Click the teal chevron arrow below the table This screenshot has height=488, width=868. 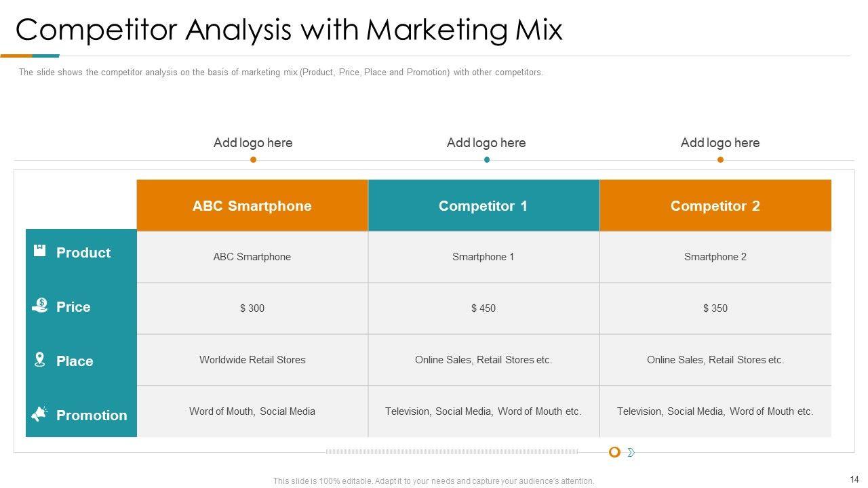pyautogui.click(x=631, y=452)
